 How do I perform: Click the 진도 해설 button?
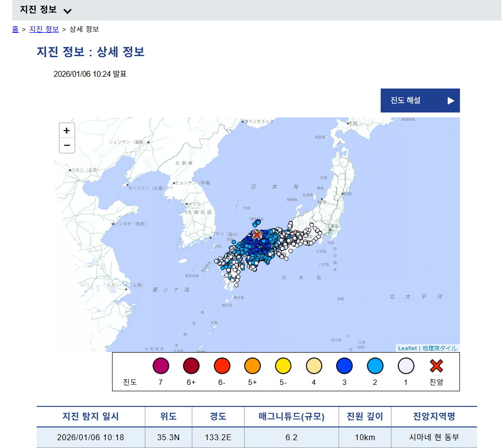tap(420, 100)
